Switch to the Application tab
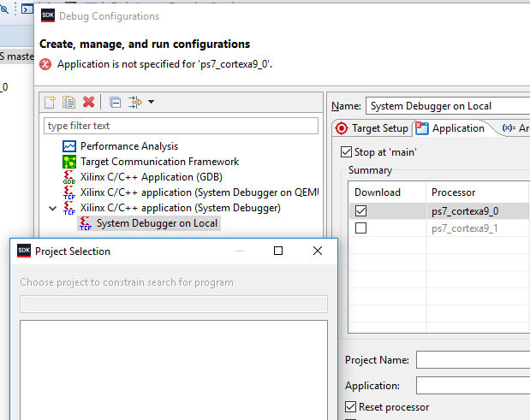The height and width of the screenshot is (420, 530). pyautogui.click(x=450, y=128)
